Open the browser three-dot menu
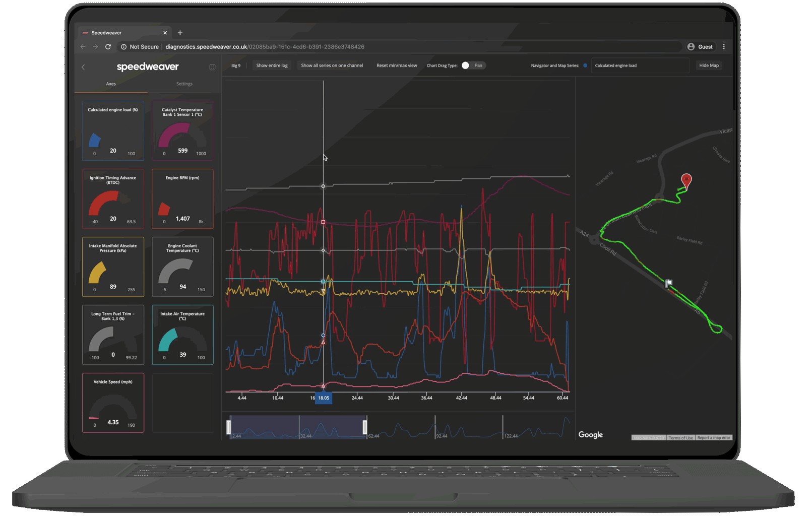Image resolution: width=812 pixels, height=521 pixels. tap(724, 47)
